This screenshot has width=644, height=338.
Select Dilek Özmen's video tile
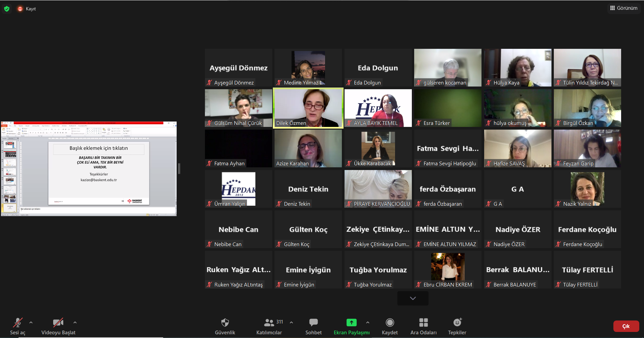(x=308, y=108)
